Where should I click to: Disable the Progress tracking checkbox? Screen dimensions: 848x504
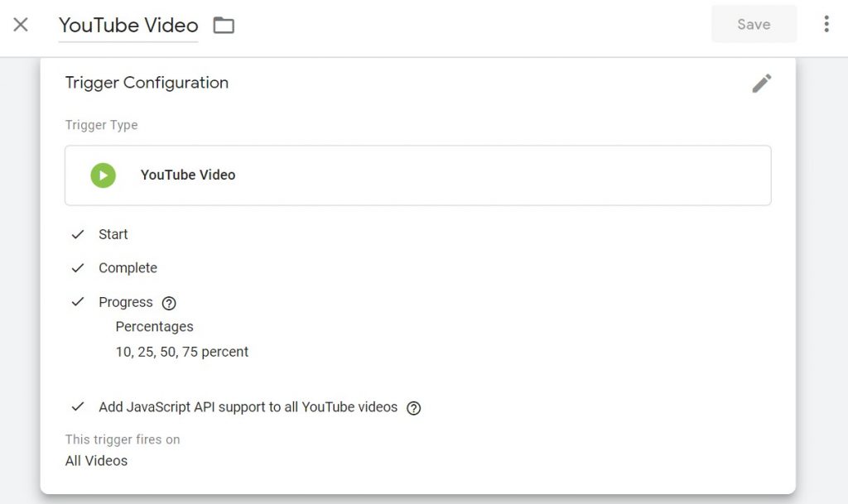click(79, 302)
